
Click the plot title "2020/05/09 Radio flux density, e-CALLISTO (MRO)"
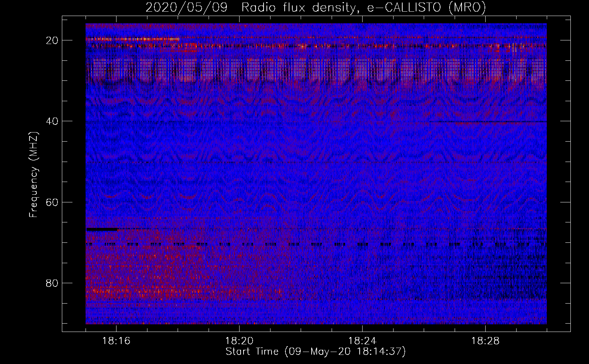(316, 8)
